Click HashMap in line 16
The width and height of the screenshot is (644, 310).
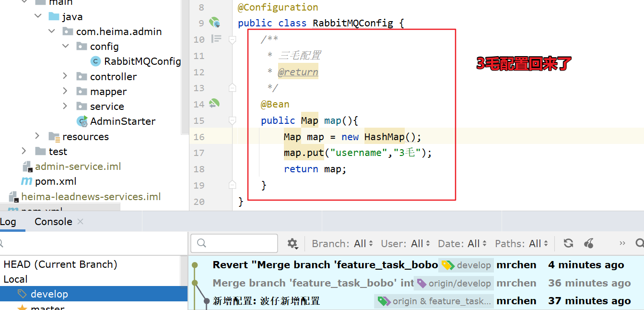[x=385, y=137]
